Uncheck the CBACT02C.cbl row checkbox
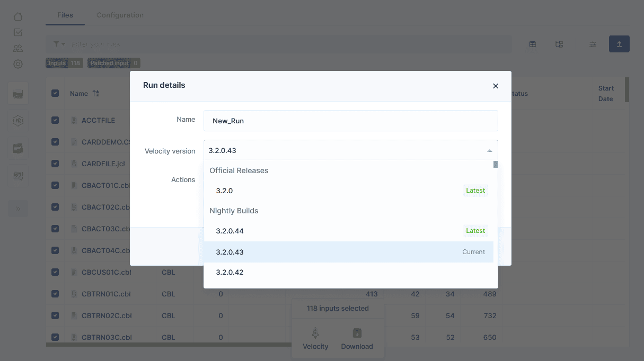 (x=55, y=207)
